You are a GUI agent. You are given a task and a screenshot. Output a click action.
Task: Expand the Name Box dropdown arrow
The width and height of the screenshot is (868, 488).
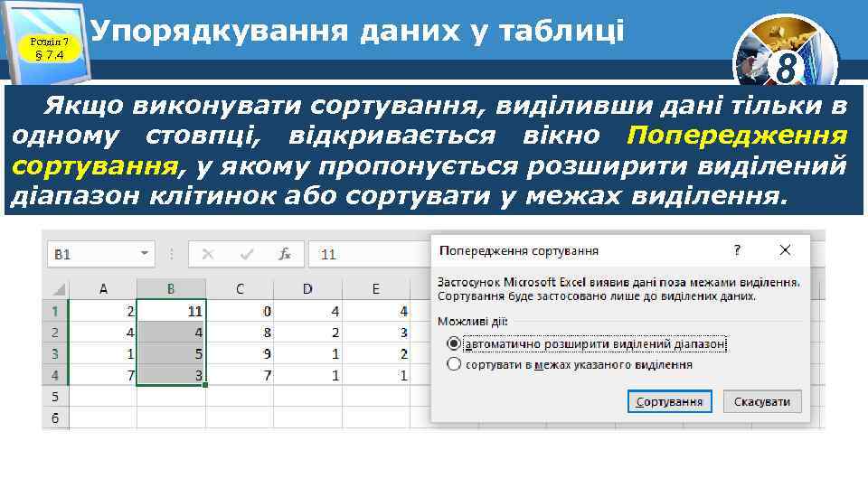coord(145,254)
